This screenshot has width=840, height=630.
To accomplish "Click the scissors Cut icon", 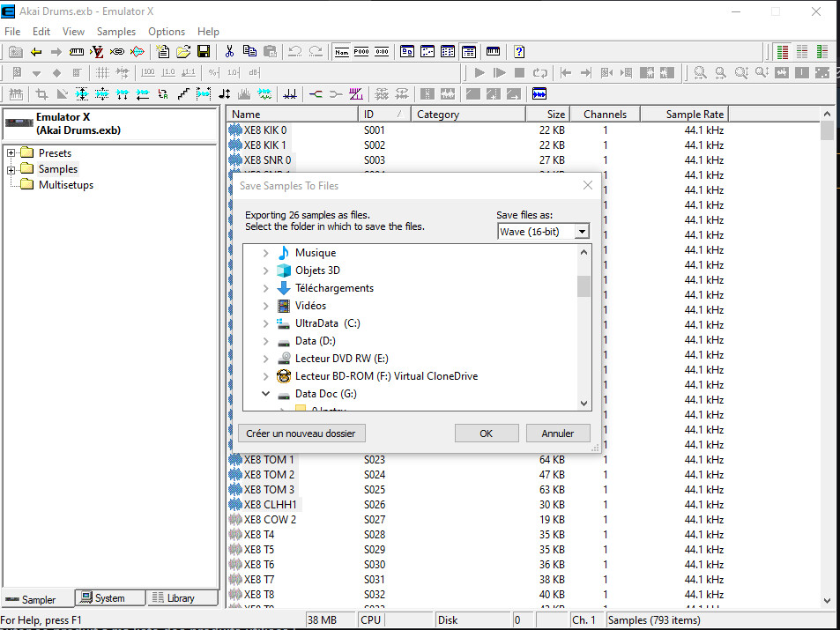I will point(229,52).
